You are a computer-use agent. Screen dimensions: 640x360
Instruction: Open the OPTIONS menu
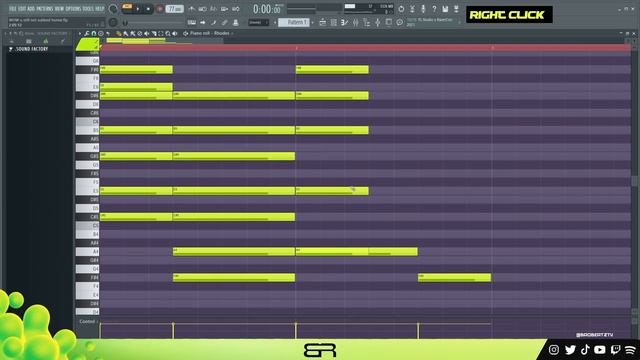pos(73,8)
